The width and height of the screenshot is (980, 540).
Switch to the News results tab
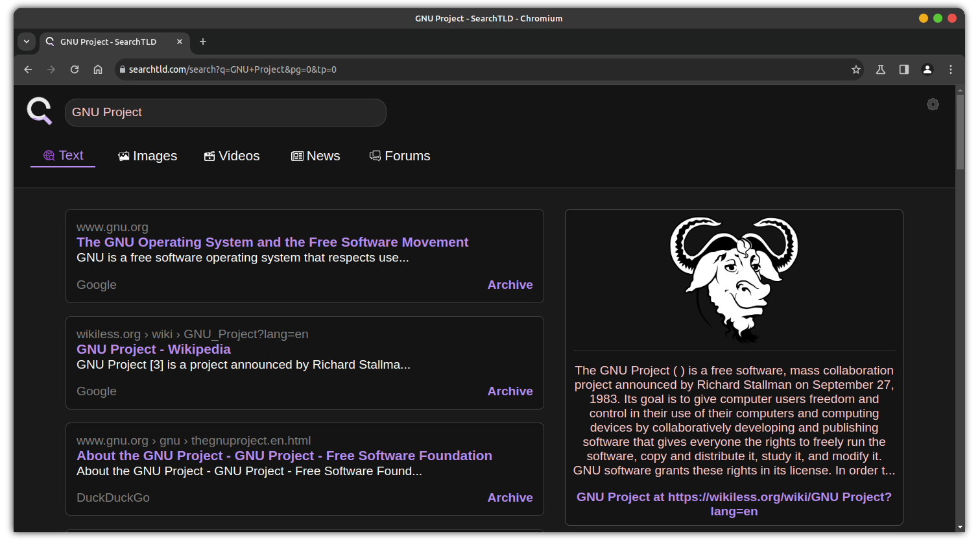(316, 156)
